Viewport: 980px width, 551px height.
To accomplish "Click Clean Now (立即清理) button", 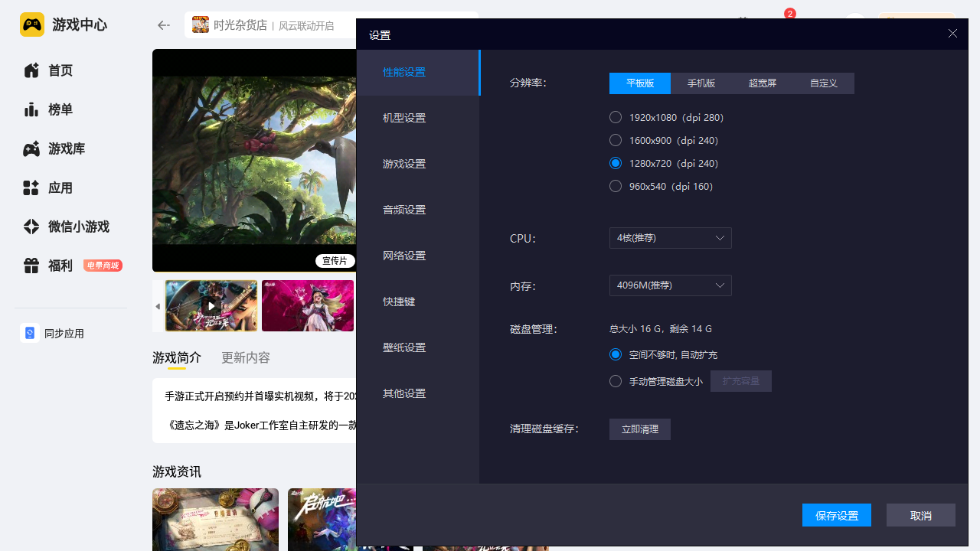I will click(x=639, y=429).
